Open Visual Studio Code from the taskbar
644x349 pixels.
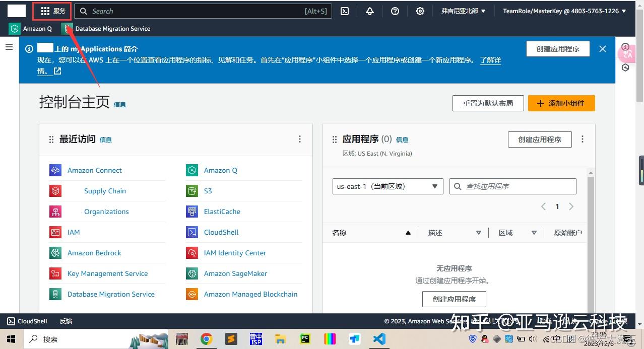(x=379, y=339)
